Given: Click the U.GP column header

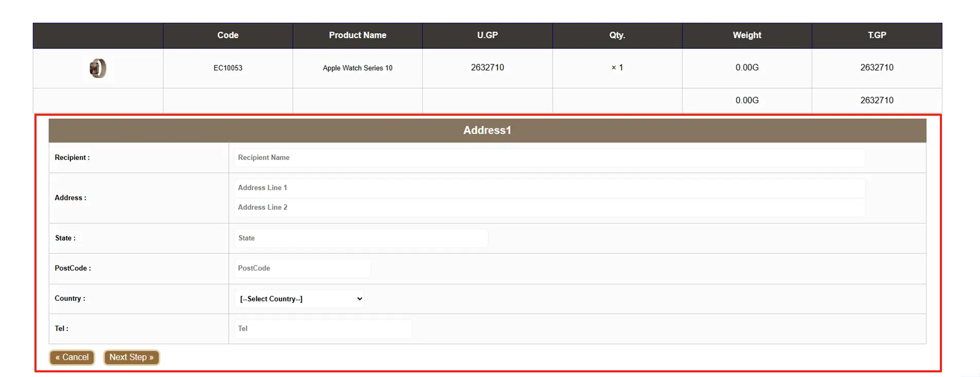Looking at the screenshot, I should (x=487, y=35).
